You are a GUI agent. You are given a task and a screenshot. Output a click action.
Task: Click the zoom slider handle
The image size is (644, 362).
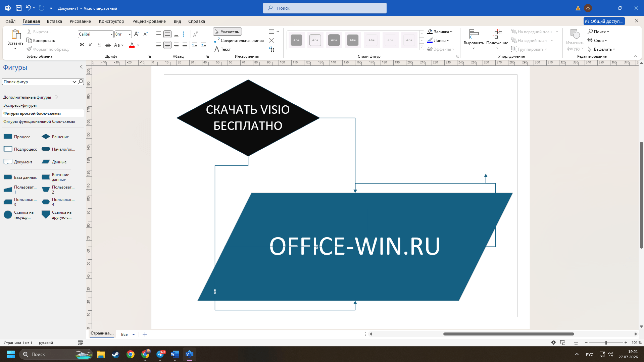606,343
